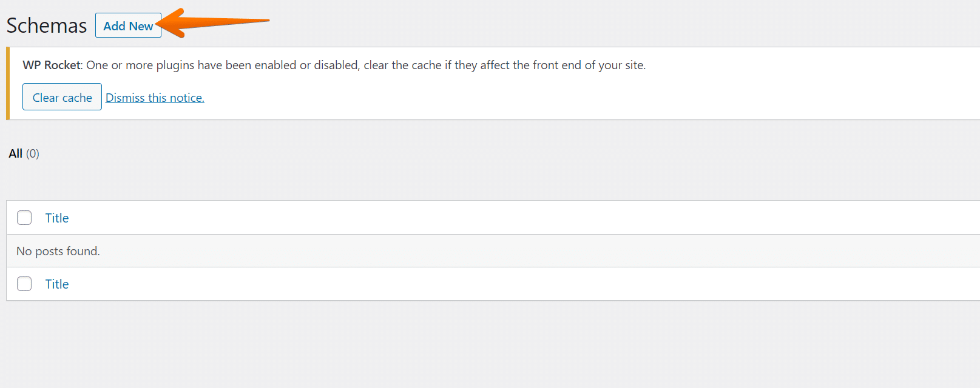Viewport: 980px width, 388px height.
Task: Select the All posts filter
Action: (16, 153)
